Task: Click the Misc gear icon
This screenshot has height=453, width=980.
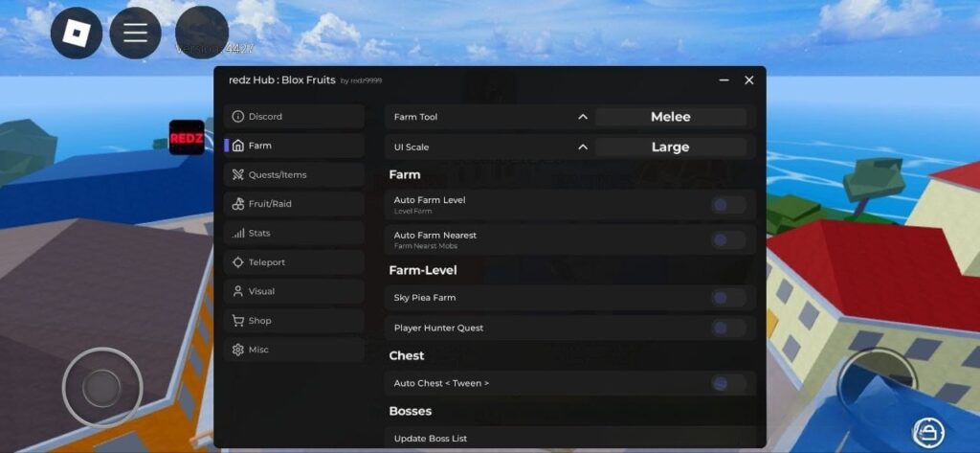Action: point(237,350)
